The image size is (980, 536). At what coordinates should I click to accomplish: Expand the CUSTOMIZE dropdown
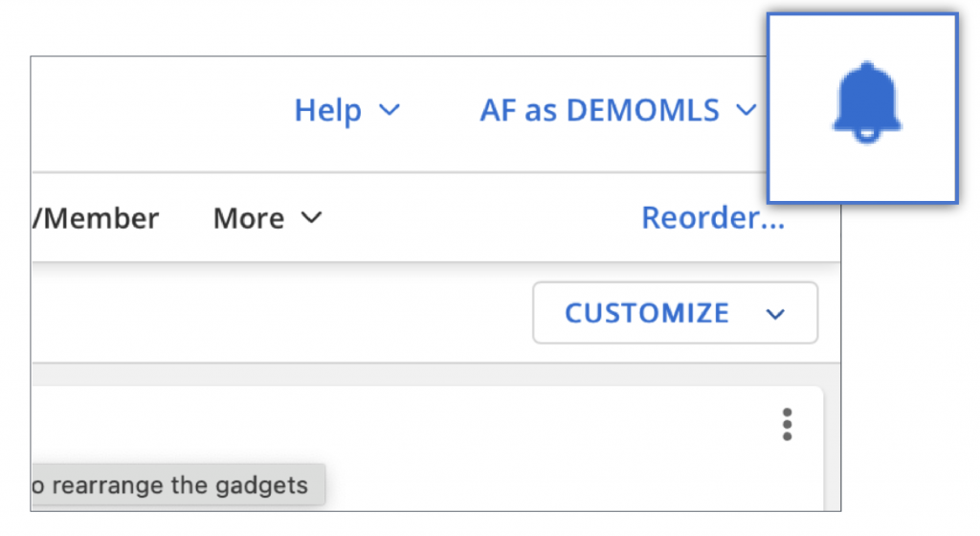675,312
